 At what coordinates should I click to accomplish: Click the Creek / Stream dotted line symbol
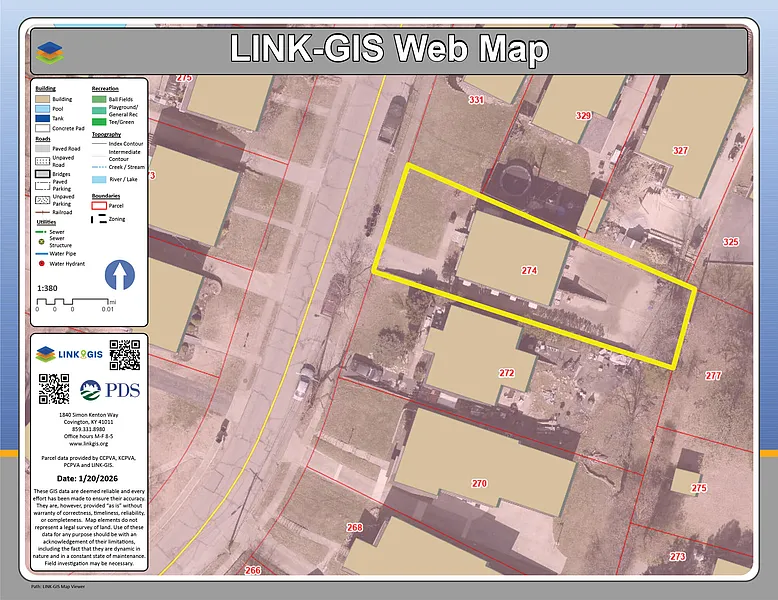pyautogui.click(x=99, y=167)
